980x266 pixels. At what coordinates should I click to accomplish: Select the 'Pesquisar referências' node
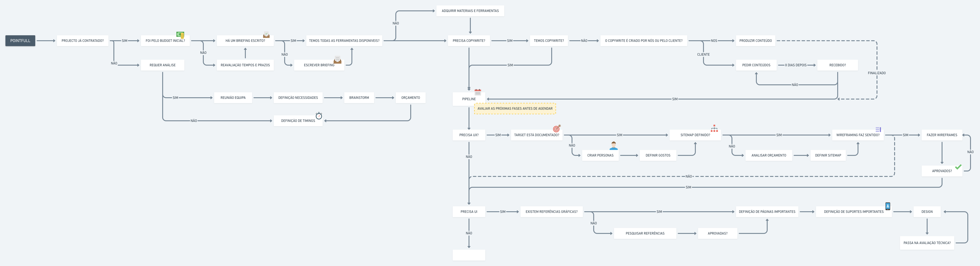click(x=645, y=234)
